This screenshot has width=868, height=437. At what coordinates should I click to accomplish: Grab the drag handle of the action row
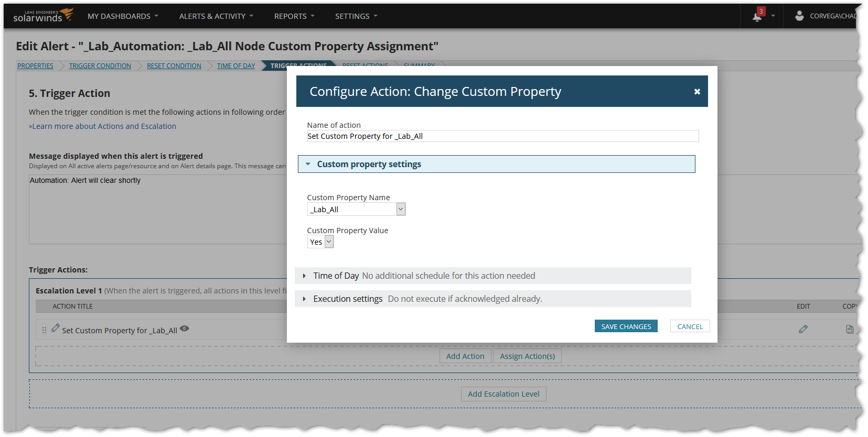pos(44,330)
